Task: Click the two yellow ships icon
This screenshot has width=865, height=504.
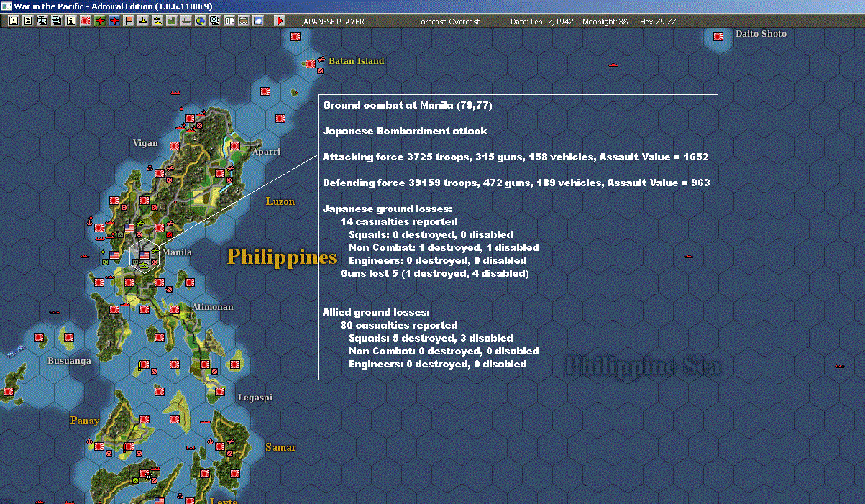Action: click(x=157, y=22)
